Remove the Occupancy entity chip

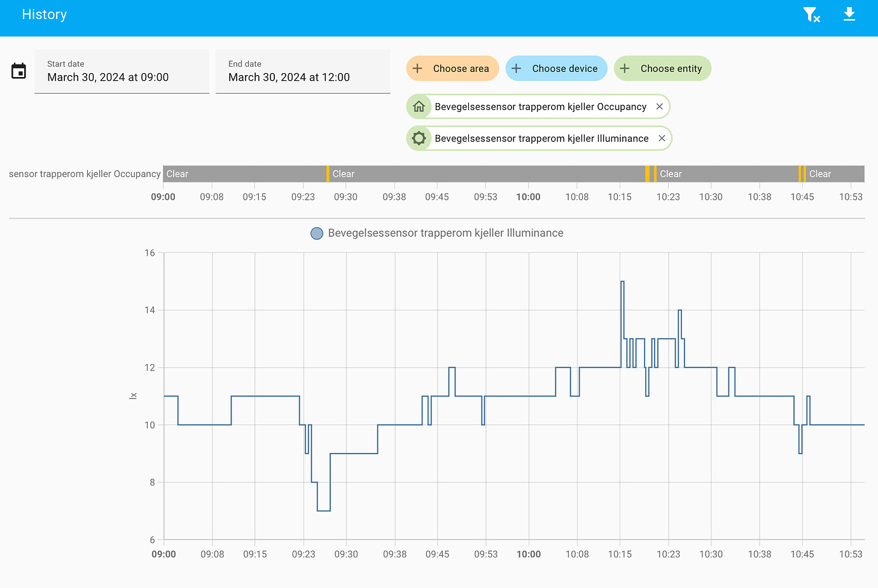[x=660, y=106]
